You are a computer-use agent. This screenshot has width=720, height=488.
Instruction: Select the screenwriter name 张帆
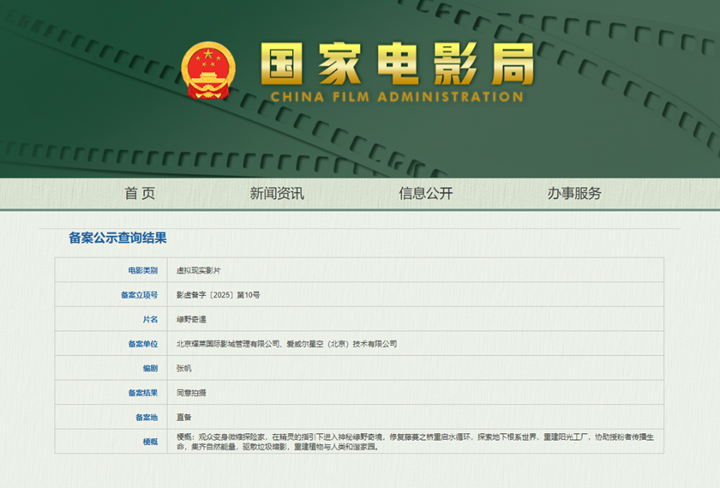tap(184, 368)
